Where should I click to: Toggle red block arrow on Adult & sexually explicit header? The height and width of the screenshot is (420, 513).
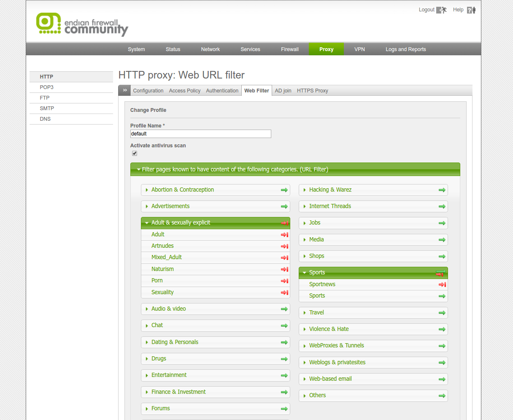tap(285, 223)
